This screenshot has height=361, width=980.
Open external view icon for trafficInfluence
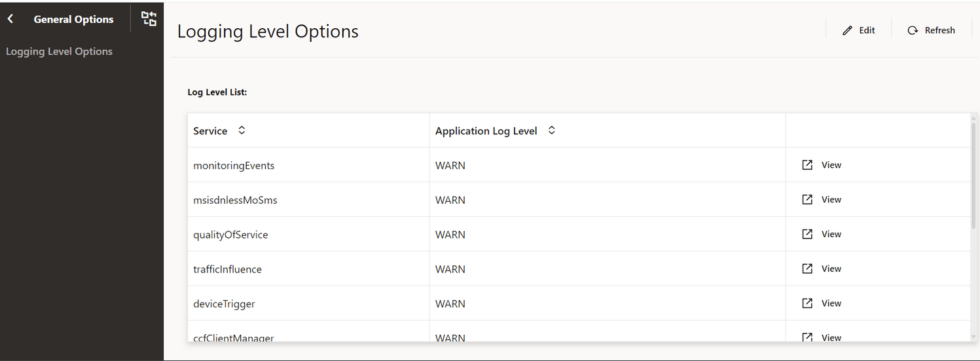tap(807, 269)
